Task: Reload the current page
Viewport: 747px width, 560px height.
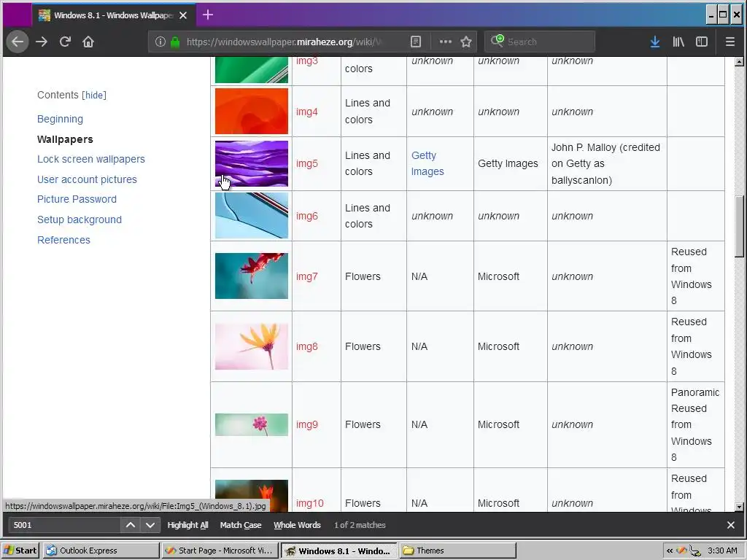Action: tap(65, 42)
